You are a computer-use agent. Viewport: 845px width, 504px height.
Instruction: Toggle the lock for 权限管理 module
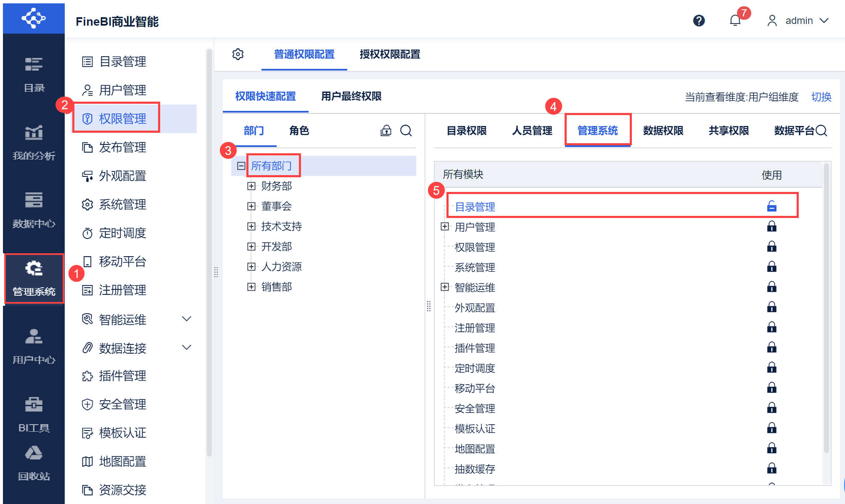click(x=771, y=247)
